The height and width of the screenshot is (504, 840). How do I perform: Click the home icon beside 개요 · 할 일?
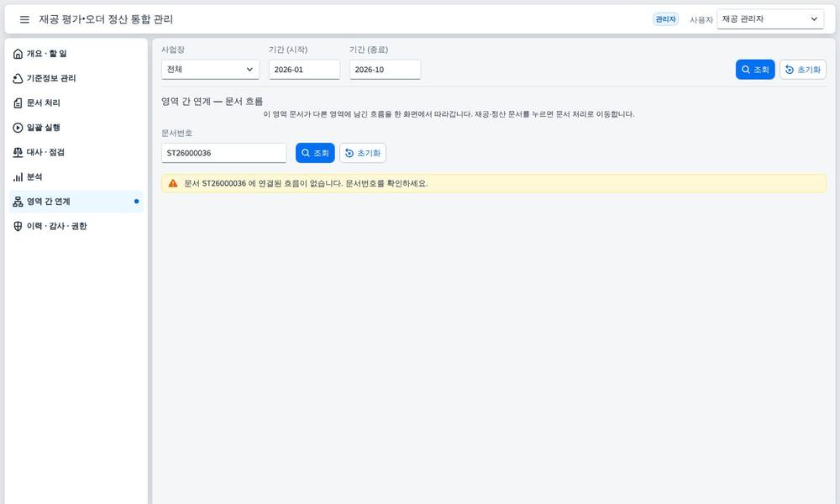(18, 54)
